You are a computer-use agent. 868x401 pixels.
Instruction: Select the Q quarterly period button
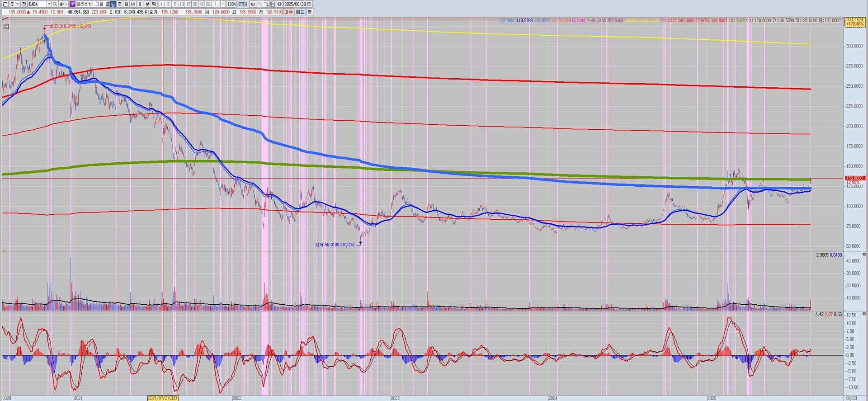tap(140, 4)
